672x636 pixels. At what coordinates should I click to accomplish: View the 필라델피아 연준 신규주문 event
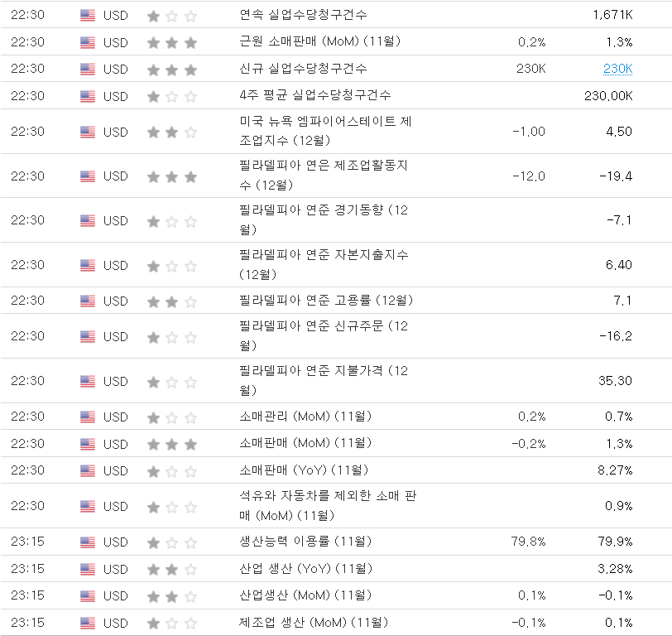(323, 336)
